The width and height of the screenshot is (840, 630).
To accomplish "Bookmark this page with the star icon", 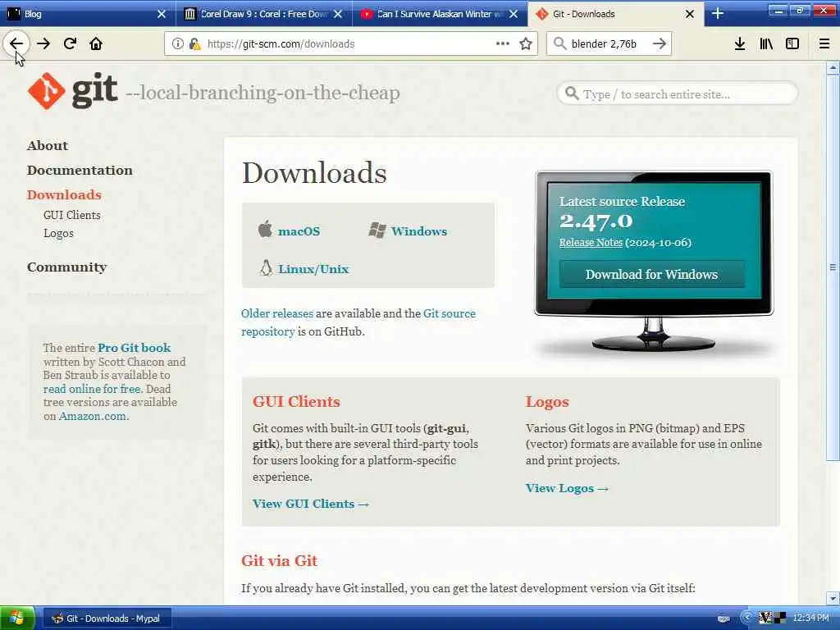I will tap(526, 43).
